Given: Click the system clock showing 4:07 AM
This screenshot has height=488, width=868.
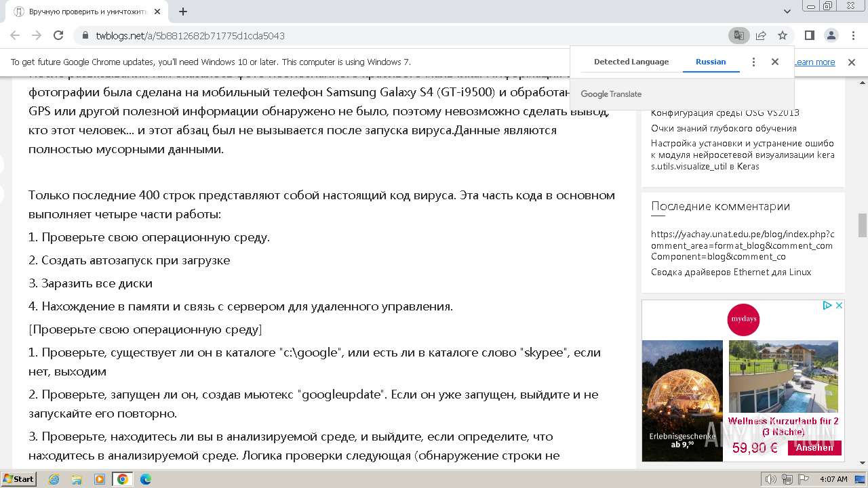Looking at the screenshot, I should point(833,479).
